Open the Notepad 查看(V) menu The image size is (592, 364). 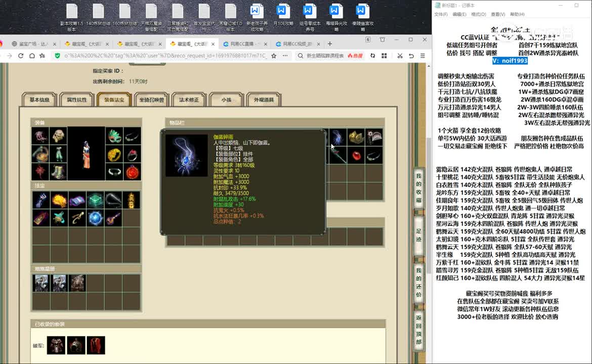coord(497,14)
